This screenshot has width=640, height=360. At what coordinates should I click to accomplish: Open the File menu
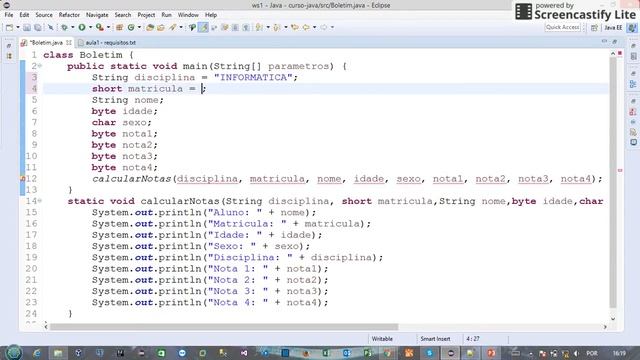[9, 15]
